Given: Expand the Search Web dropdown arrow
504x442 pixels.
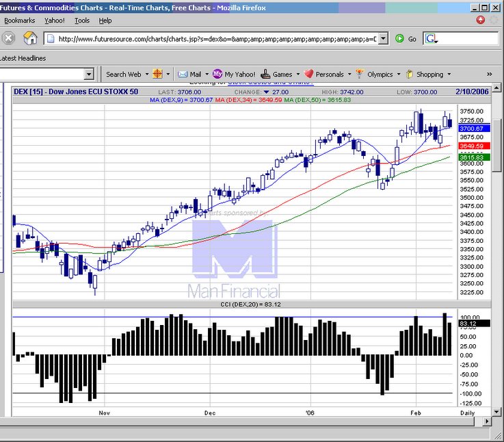Looking at the screenshot, I should click(147, 74).
